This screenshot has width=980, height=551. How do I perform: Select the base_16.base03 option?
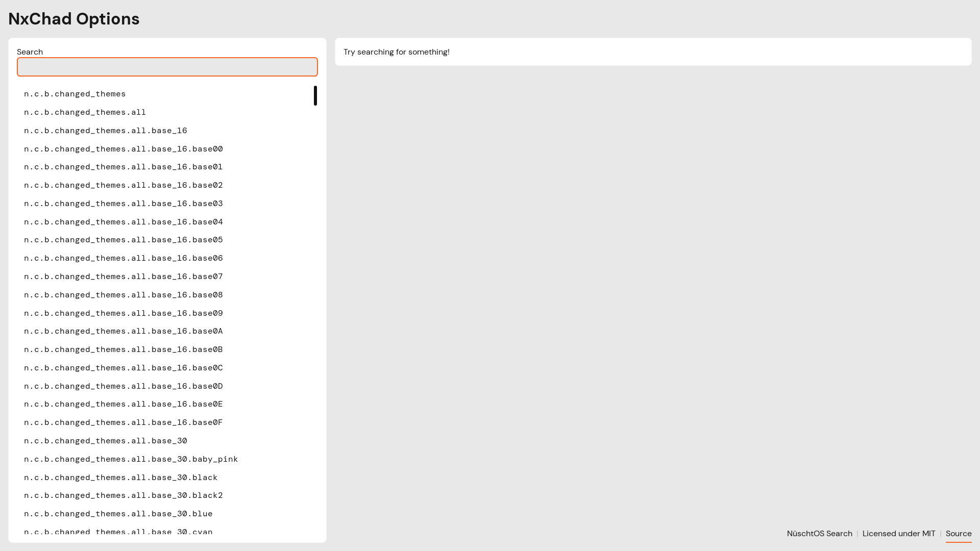165,204
